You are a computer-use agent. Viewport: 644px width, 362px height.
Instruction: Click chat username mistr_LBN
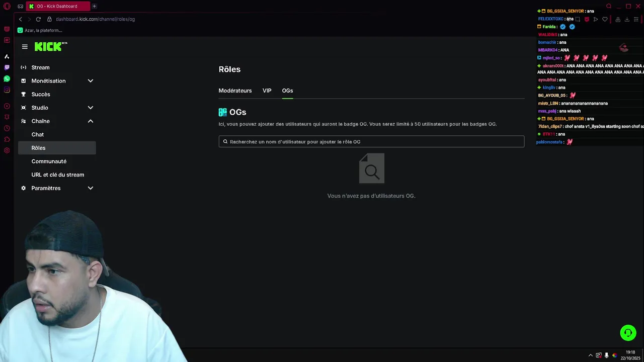tap(548, 104)
